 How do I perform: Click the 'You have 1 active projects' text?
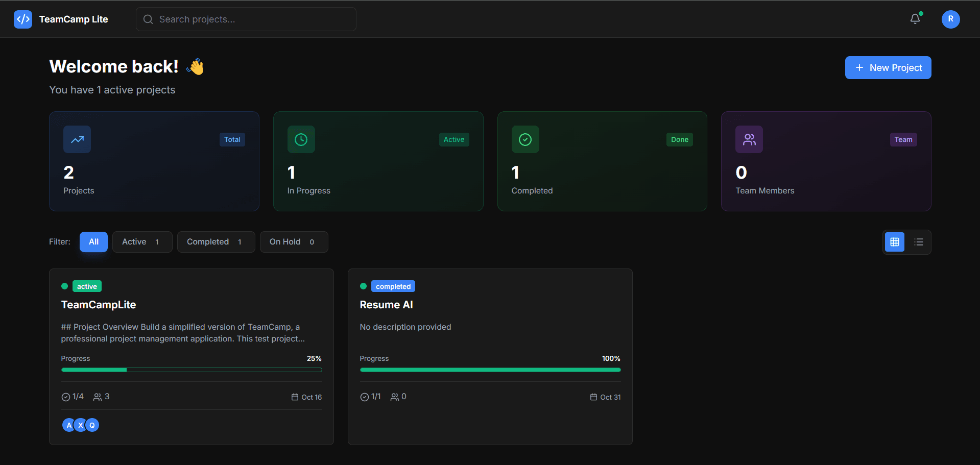[112, 90]
